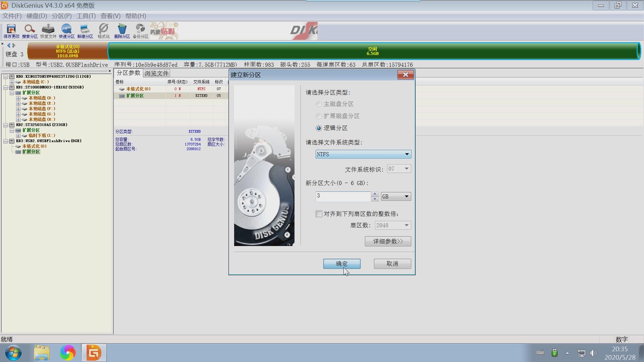Switch to the 浏览文件 tab
Image resolution: width=644 pixels, height=362 pixels.
click(x=156, y=73)
